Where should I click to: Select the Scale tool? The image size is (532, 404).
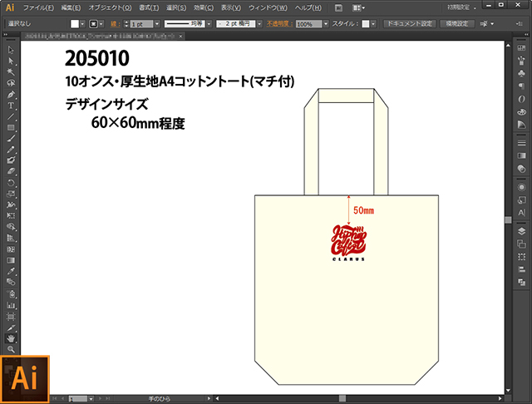coord(11,194)
